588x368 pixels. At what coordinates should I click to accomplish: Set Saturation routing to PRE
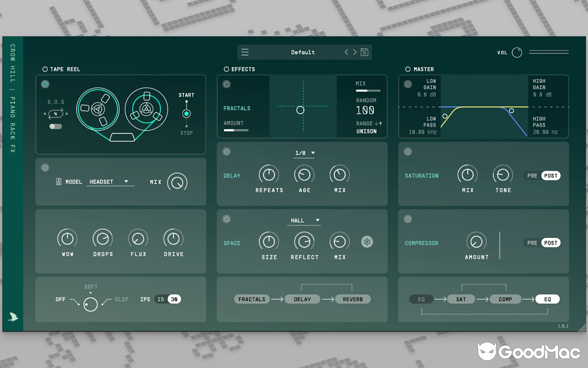click(x=532, y=176)
